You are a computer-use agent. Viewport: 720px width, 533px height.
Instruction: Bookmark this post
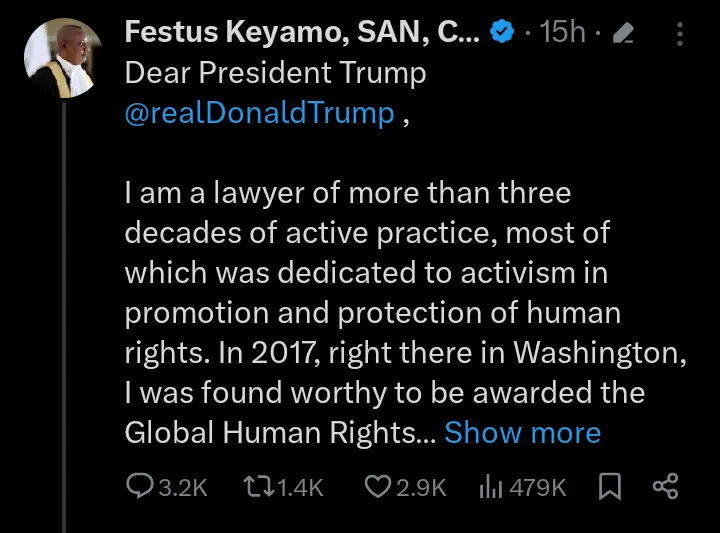coord(609,487)
